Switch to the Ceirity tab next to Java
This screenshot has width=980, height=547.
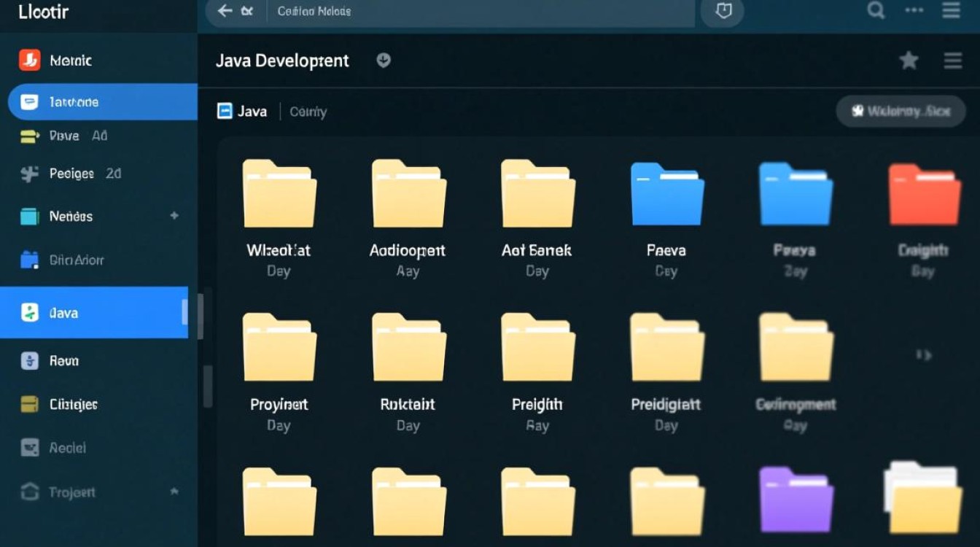tap(308, 112)
